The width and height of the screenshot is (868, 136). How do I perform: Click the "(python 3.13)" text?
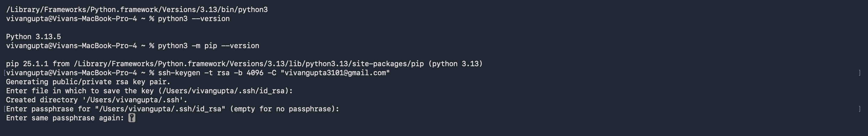point(455,64)
